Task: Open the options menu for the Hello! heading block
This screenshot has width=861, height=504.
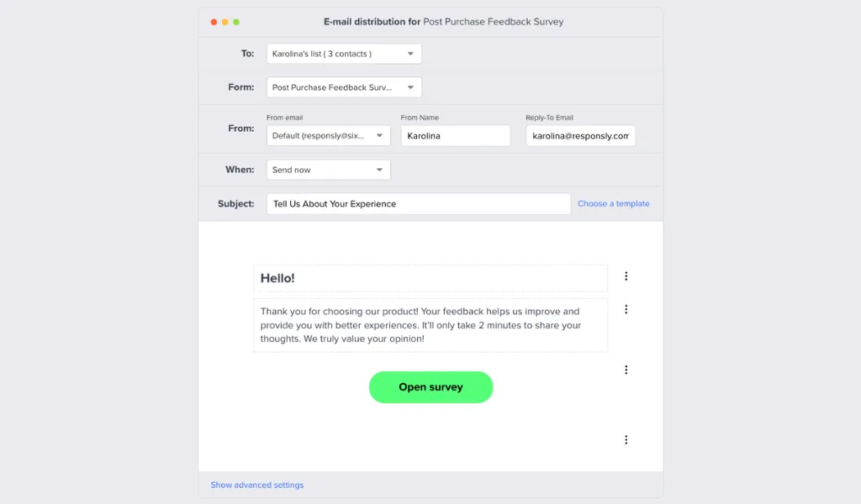Action: (626, 276)
